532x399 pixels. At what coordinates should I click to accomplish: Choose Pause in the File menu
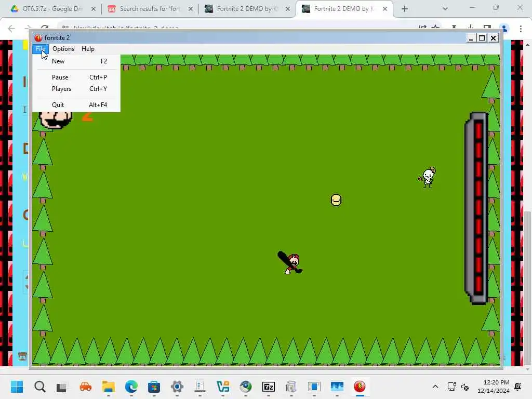pos(76,77)
